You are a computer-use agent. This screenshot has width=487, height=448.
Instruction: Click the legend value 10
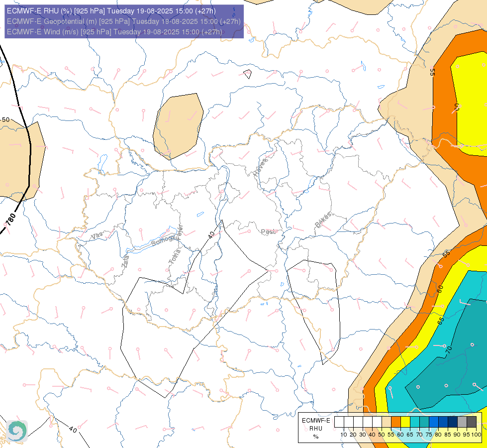tap(344, 435)
